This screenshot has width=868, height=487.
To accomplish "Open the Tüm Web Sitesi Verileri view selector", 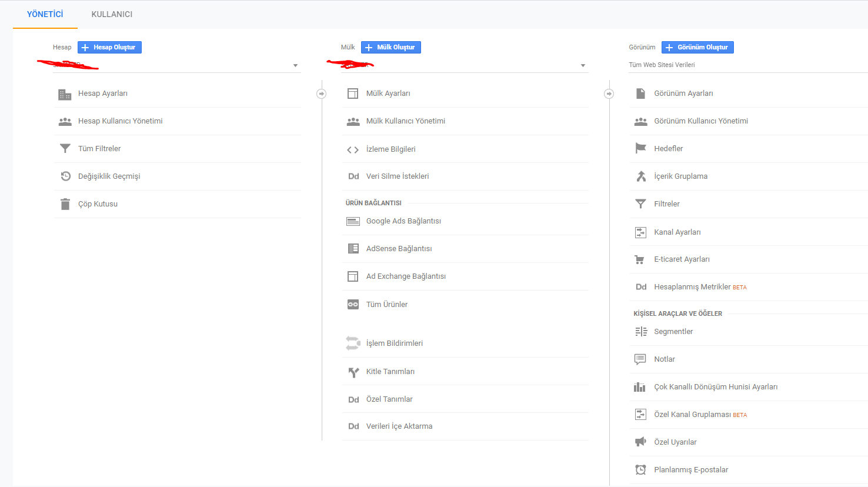I will tap(748, 65).
